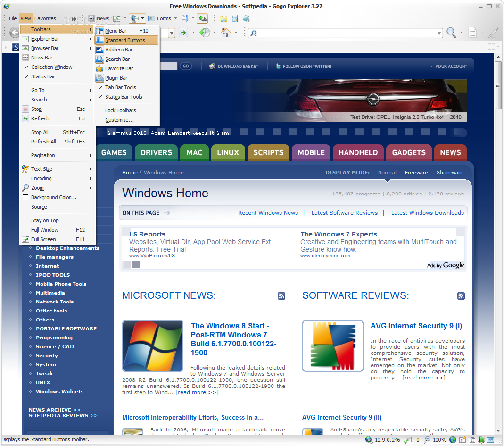
Task: Click the folder collection icon in top toolbar
Action: (223, 19)
